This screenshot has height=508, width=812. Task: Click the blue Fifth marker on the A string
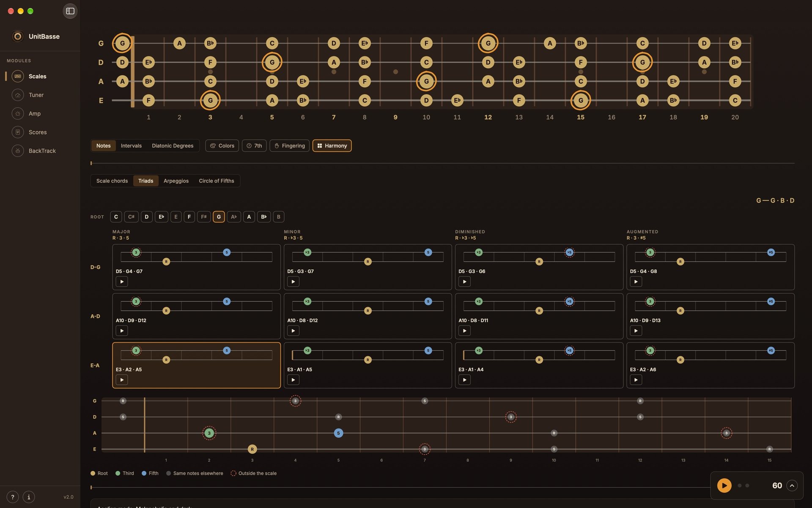point(338,433)
